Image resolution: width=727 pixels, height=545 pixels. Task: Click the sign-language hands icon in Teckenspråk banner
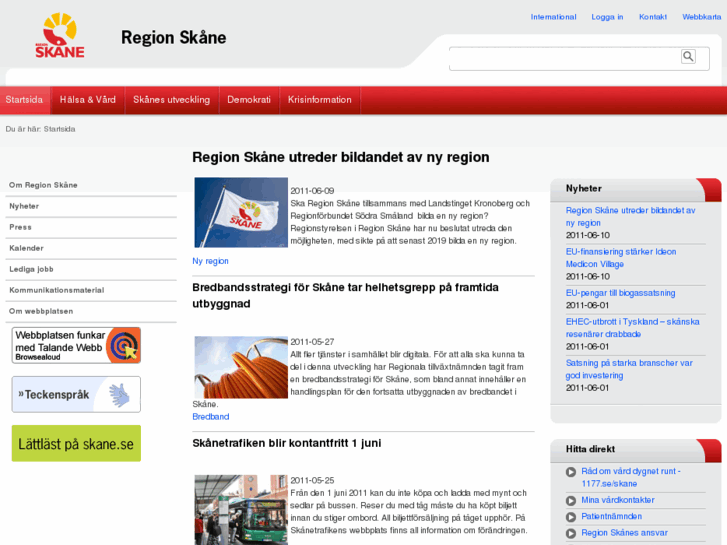tap(119, 395)
